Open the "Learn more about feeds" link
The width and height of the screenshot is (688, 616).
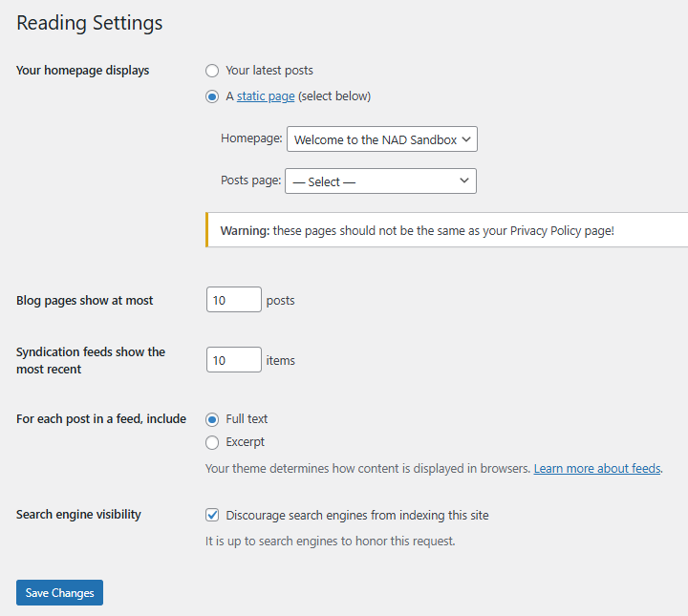tap(597, 469)
